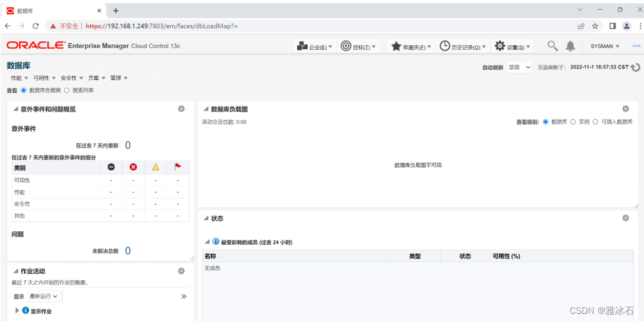Select the 实例 view level radio

[573, 121]
